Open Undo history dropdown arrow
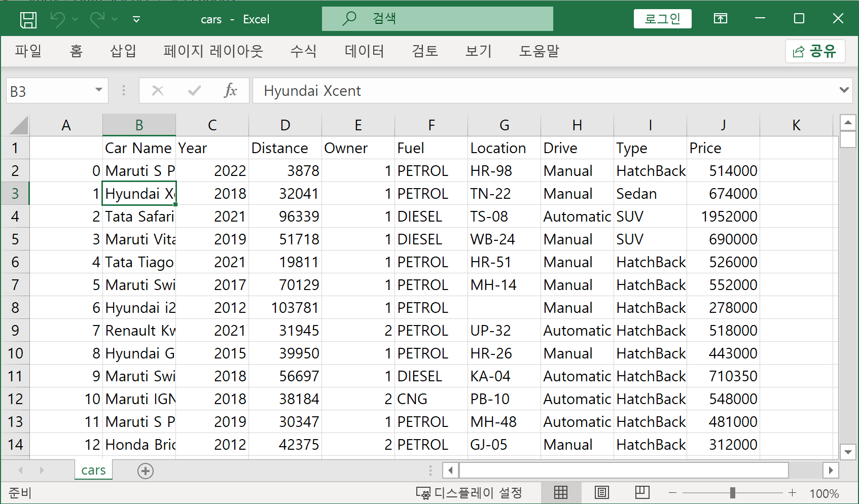859x504 pixels. 75,19
